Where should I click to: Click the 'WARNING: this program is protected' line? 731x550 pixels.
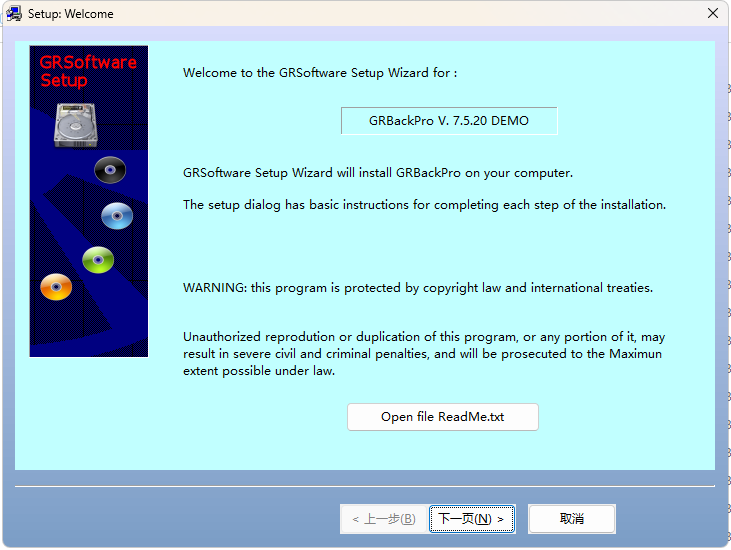pyautogui.click(x=418, y=288)
